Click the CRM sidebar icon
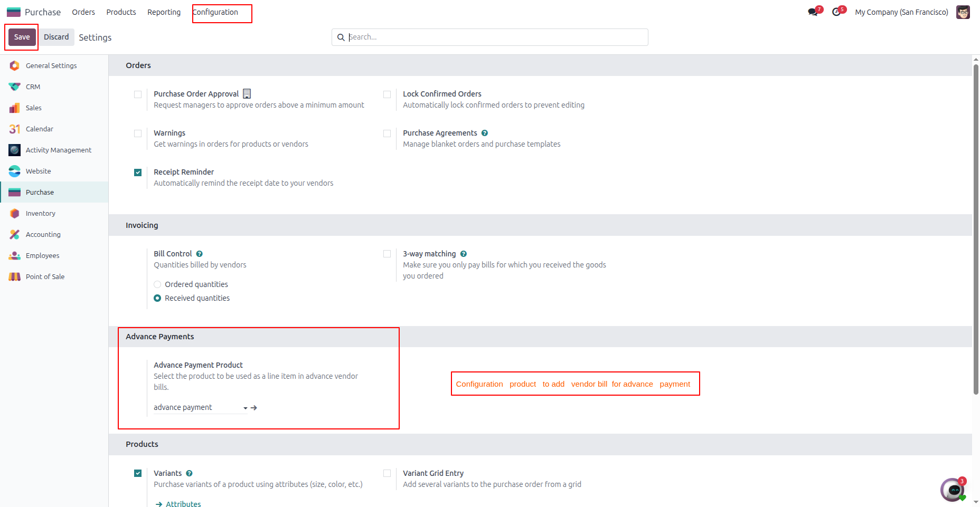 15,87
